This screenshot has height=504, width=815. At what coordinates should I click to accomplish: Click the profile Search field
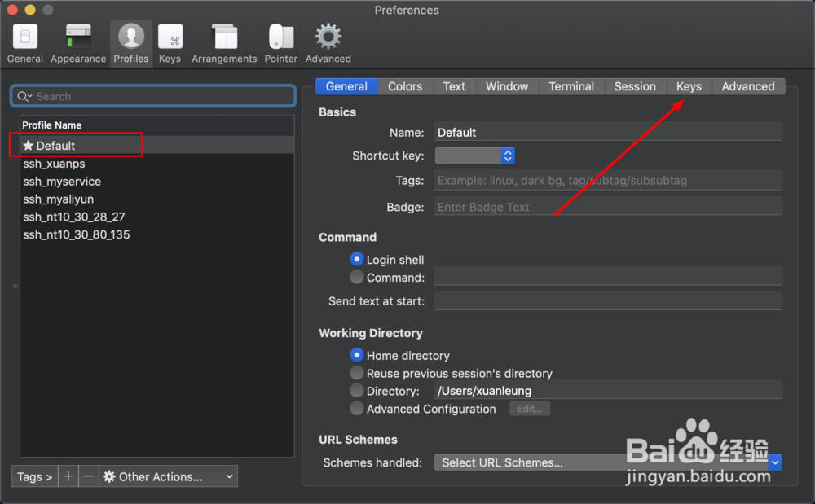click(x=153, y=96)
